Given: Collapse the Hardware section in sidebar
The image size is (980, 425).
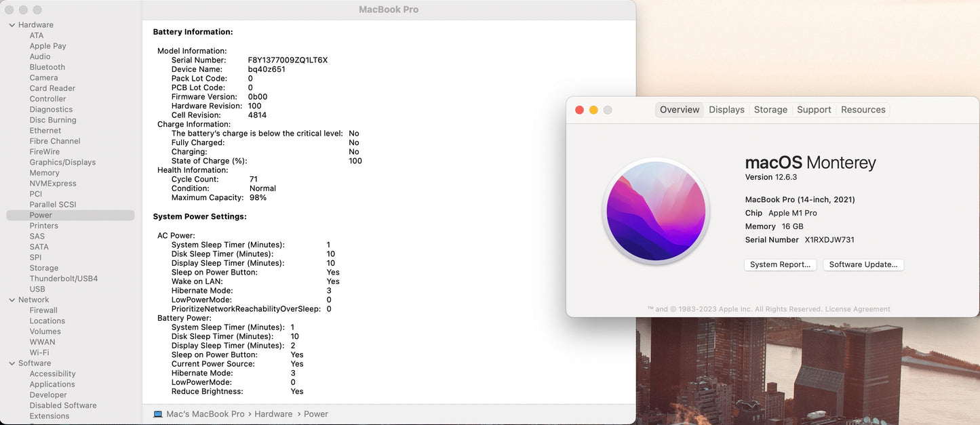Looking at the screenshot, I should point(12,25).
